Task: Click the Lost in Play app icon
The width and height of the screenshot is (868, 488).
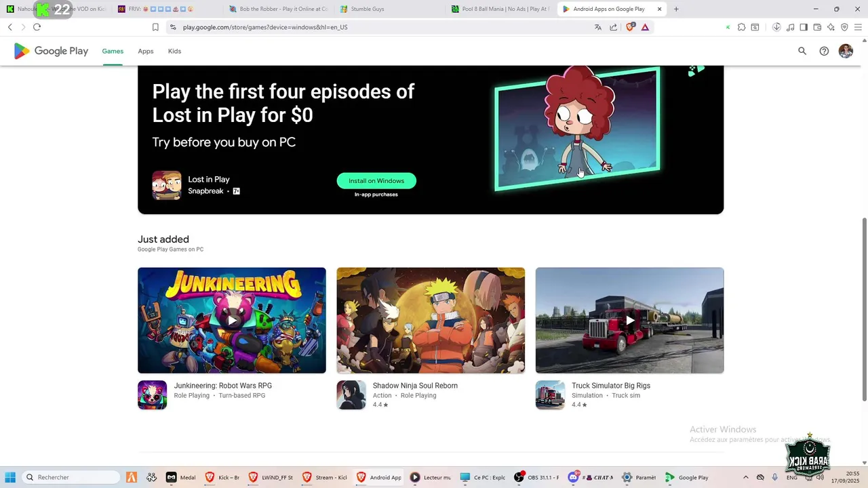Action: pos(166,185)
